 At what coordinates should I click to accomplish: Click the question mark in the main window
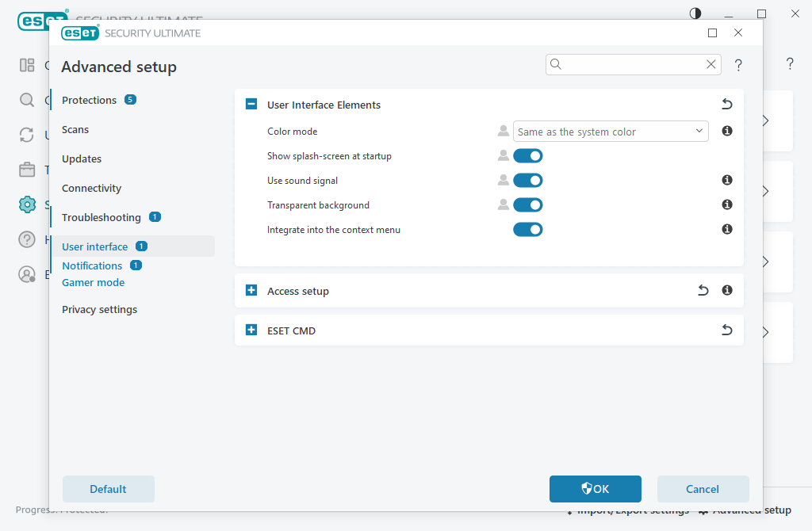click(789, 63)
